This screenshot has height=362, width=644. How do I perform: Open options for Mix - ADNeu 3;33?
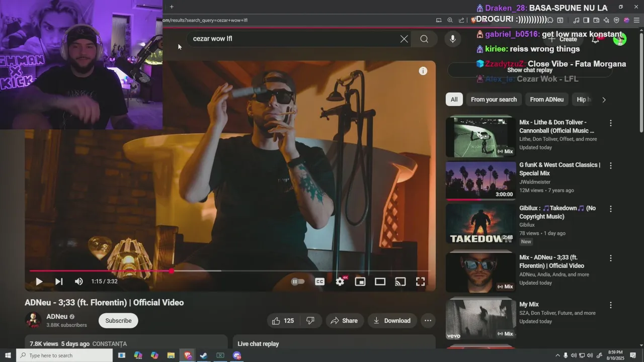[x=611, y=258]
